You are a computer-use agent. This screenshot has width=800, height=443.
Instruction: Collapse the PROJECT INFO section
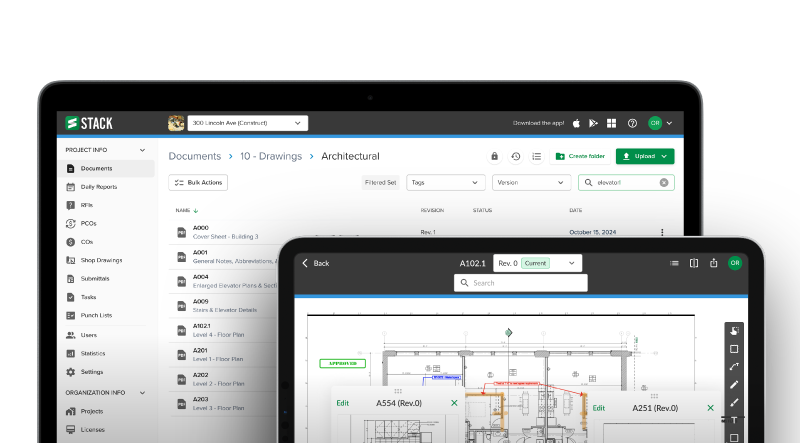pos(142,150)
